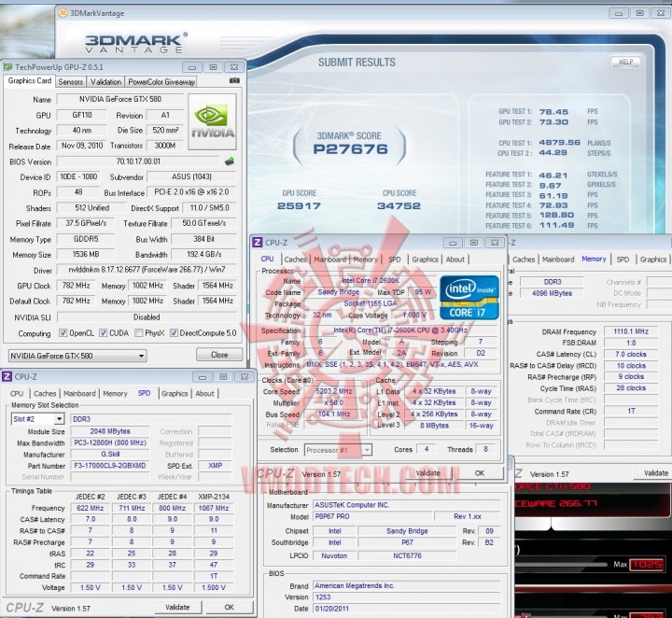Open the Processor #1 selection dropdown
The image size is (672, 618).
[x=338, y=450]
